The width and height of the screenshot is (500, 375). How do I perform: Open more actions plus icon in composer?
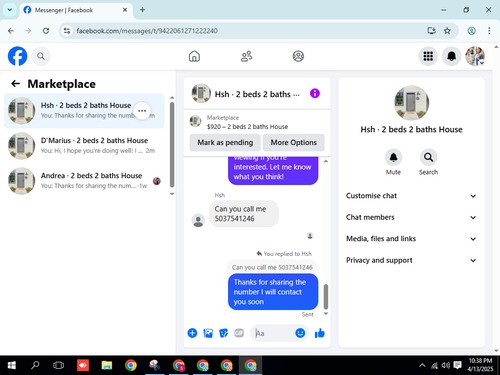coord(192,333)
